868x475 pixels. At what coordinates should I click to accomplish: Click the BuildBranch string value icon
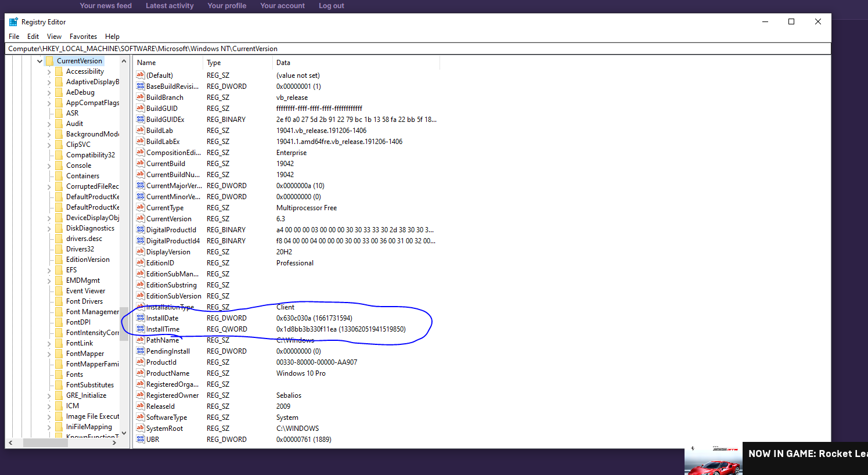click(140, 97)
